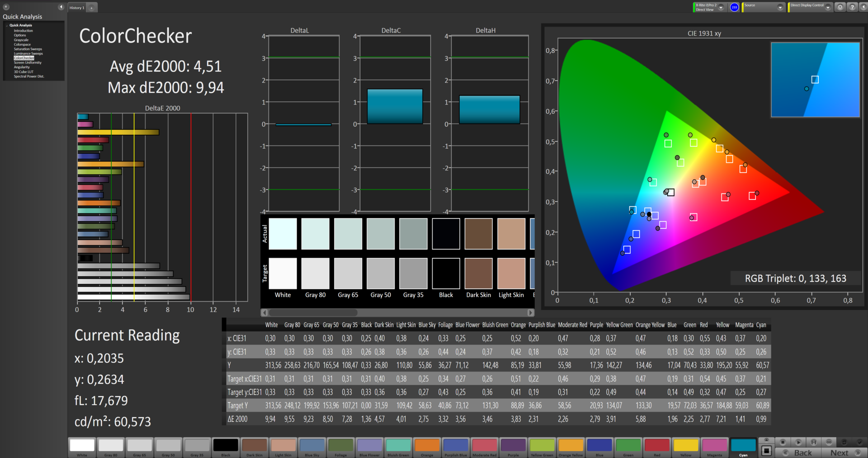Click the swatch comparison horizontal scrollbar
Screen dimensions: 868x458
coord(313,312)
